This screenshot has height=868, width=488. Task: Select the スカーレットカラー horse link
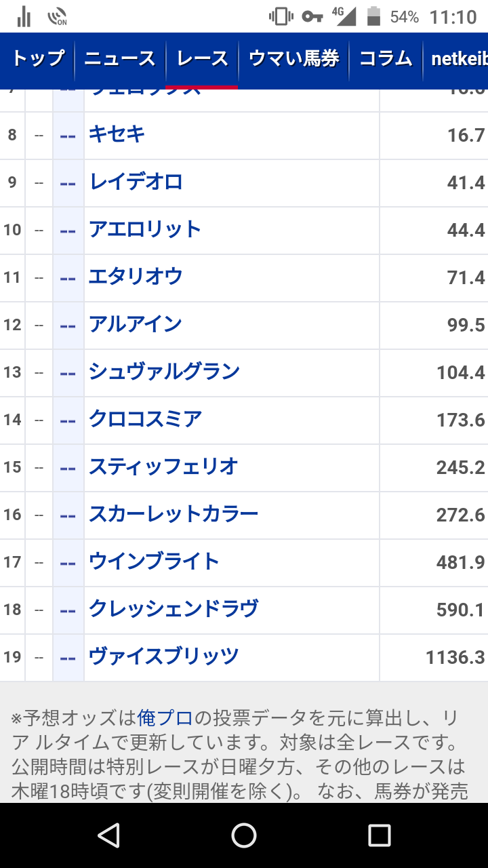point(174,514)
